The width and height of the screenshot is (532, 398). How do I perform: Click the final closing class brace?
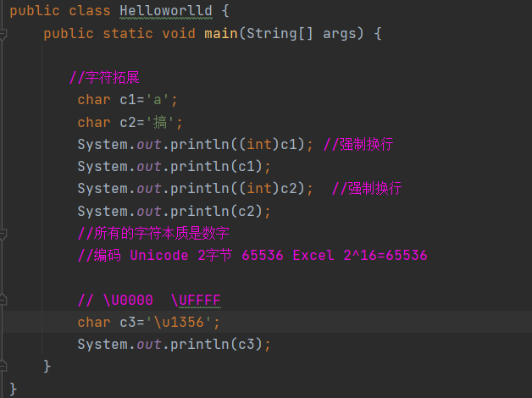[x=13, y=389]
